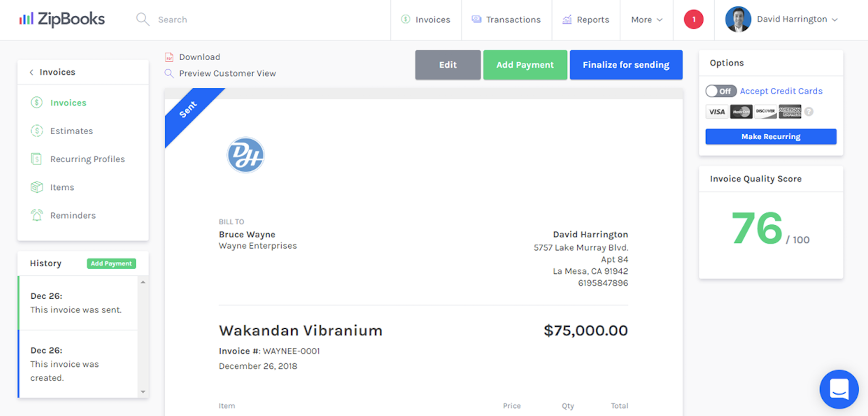Screen dimensions: 868x416
Task: Click the Items box icon
Action: pyautogui.click(x=37, y=187)
